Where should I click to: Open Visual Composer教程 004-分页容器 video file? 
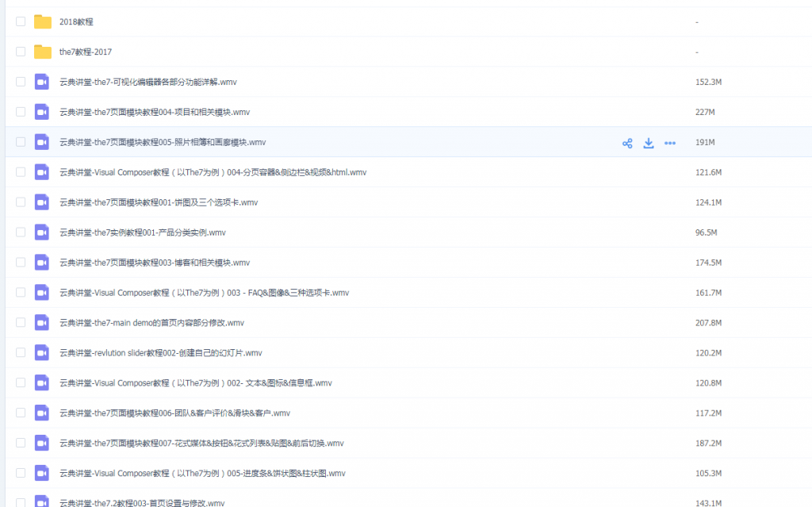213,172
